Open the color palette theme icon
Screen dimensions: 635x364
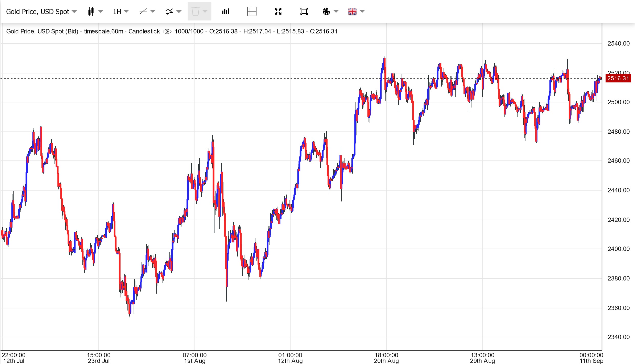(x=326, y=12)
